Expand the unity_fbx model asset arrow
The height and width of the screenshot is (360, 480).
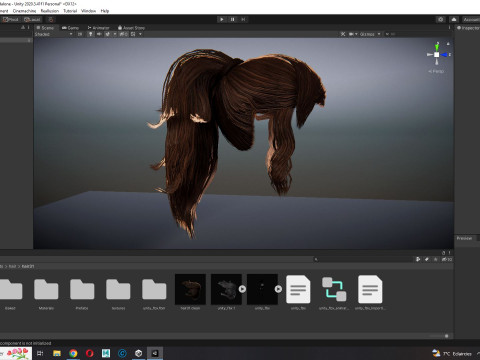point(278,289)
